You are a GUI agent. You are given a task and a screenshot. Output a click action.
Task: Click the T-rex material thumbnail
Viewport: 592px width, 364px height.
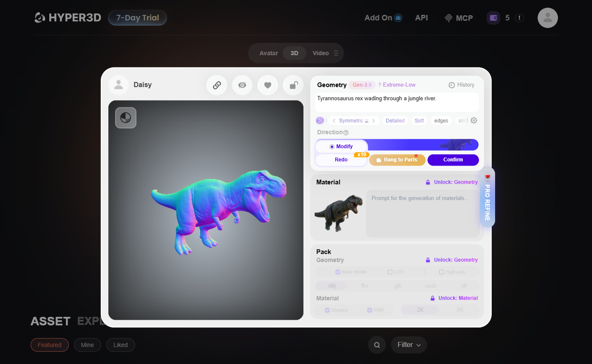[339, 213]
